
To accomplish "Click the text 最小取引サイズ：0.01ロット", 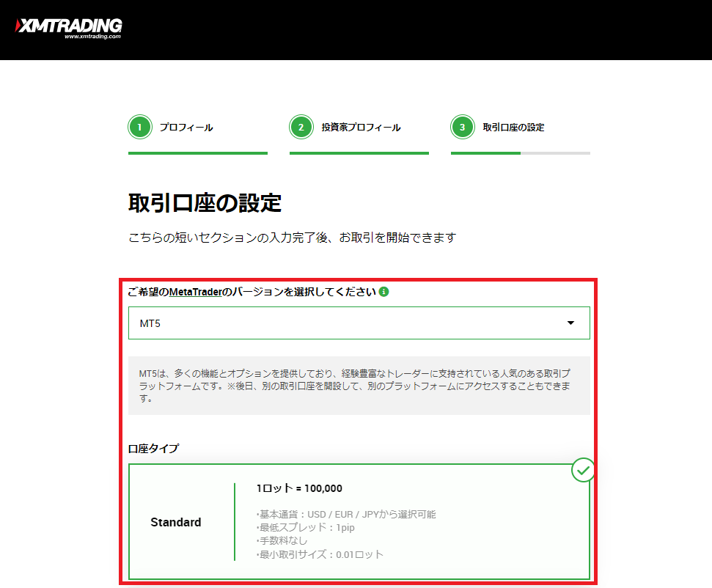I will pyautogui.click(x=320, y=554).
